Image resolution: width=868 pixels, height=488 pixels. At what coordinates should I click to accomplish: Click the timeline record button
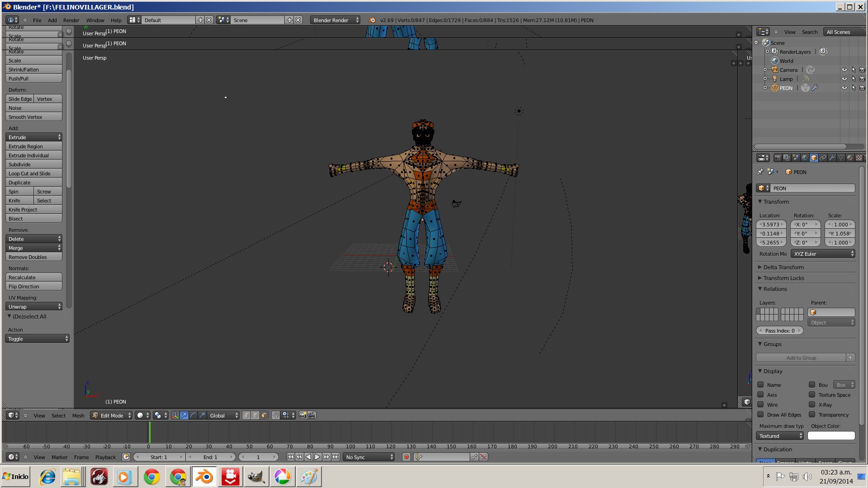[x=406, y=457]
